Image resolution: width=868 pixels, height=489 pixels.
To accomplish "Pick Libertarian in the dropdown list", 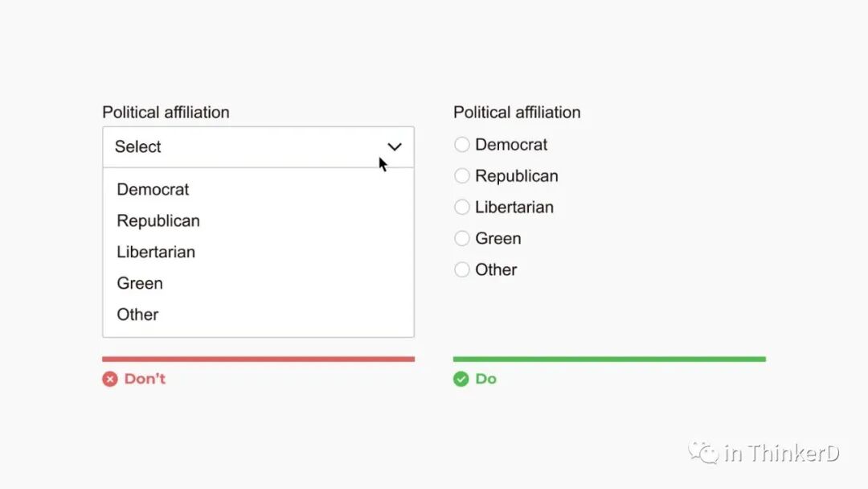I will [156, 253].
